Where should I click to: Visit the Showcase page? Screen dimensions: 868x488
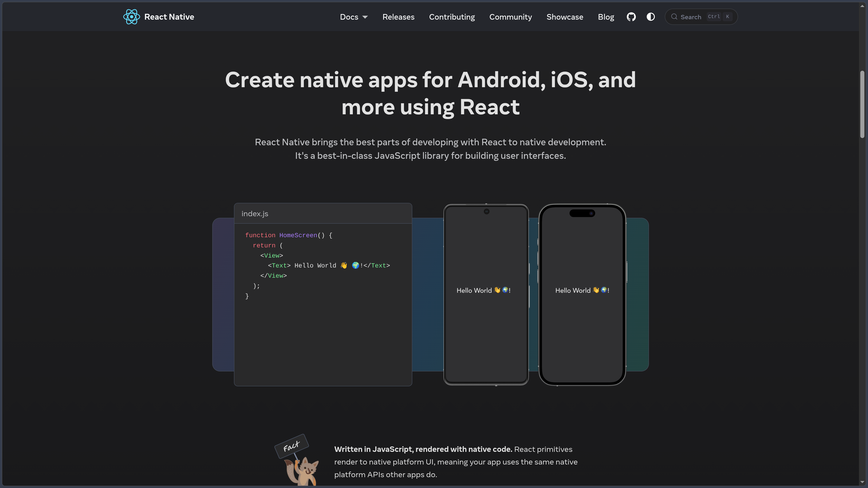click(x=565, y=17)
